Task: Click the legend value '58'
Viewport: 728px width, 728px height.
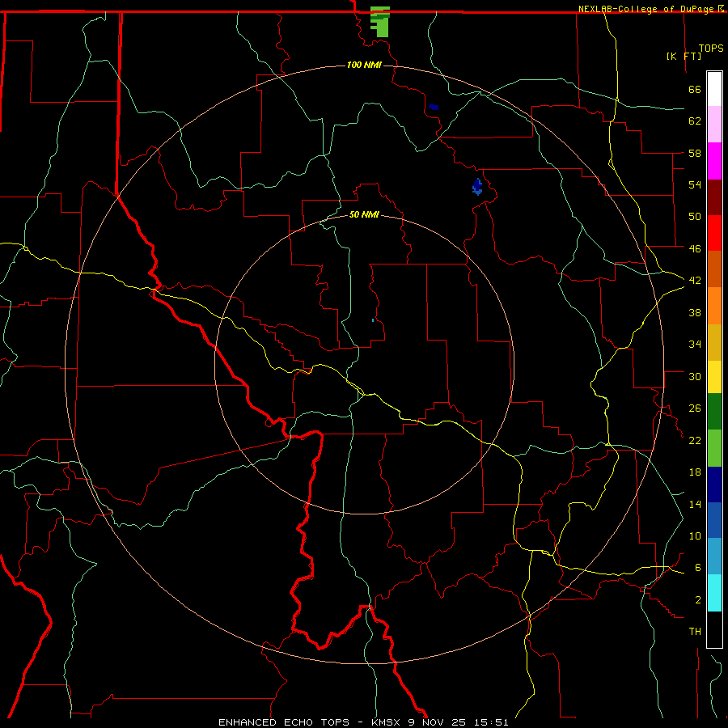Action: tap(695, 153)
